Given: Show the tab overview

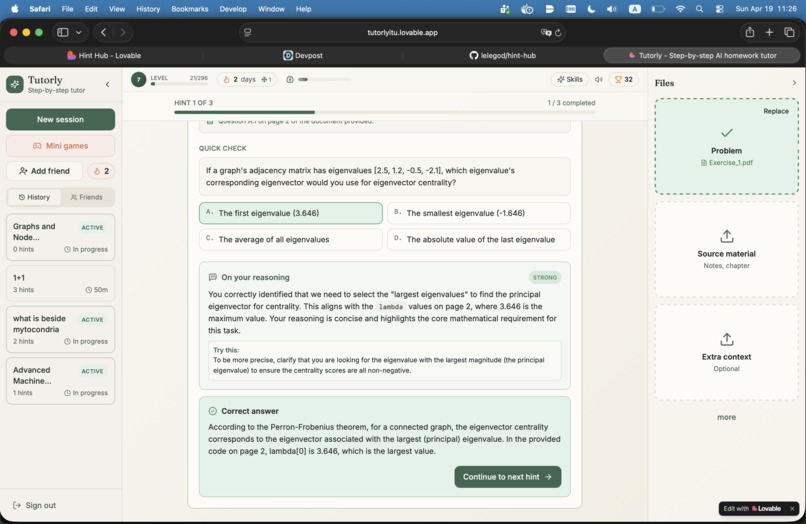Looking at the screenshot, I should click(789, 32).
